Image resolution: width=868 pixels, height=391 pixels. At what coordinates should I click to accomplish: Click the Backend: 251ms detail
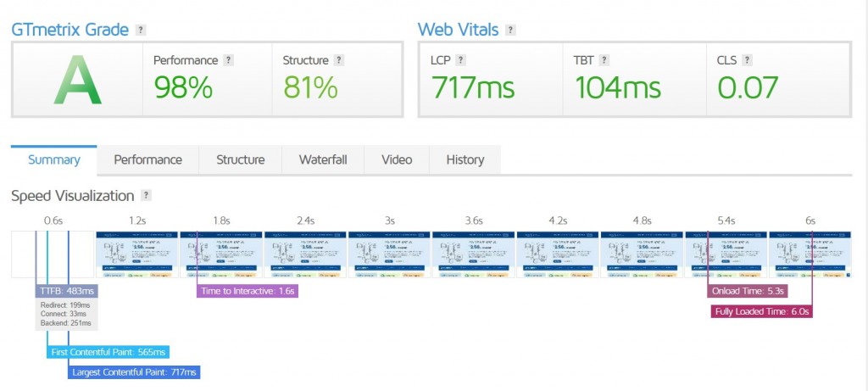[x=66, y=323]
